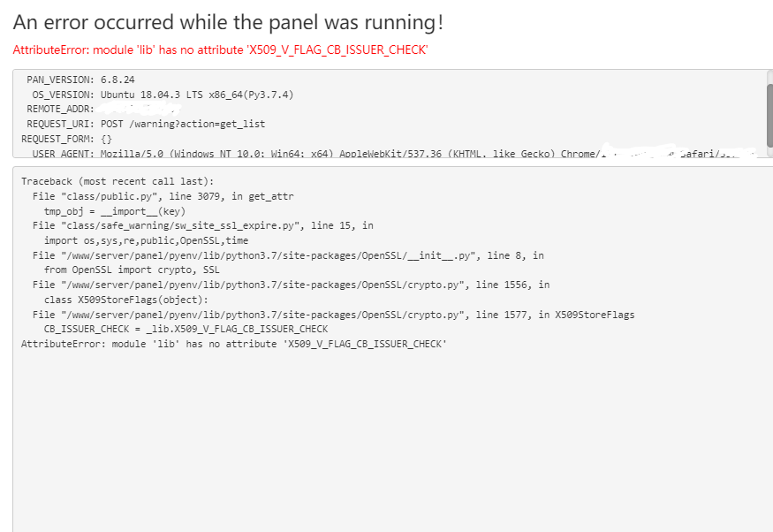
Task: Click the OpenSSL/__init__.py line 8 entry
Action: 288,255
